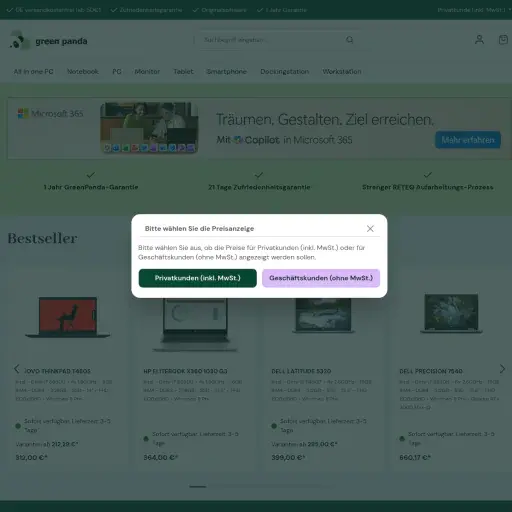Screen dimensions: 512x512
Task: Open the shopping cart icon
Action: click(503, 40)
